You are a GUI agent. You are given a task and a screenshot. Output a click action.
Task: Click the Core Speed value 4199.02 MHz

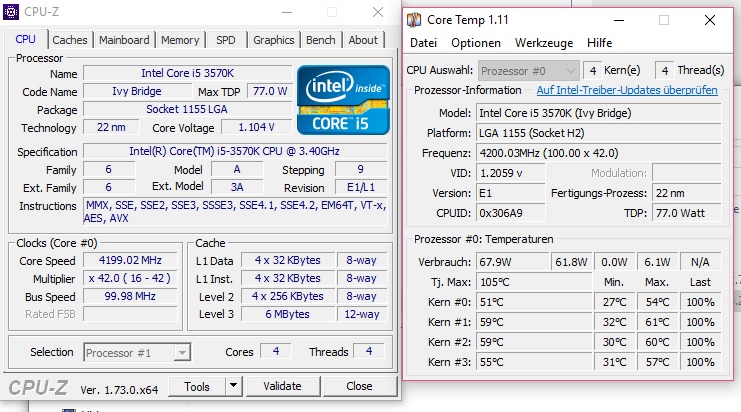click(x=130, y=260)
